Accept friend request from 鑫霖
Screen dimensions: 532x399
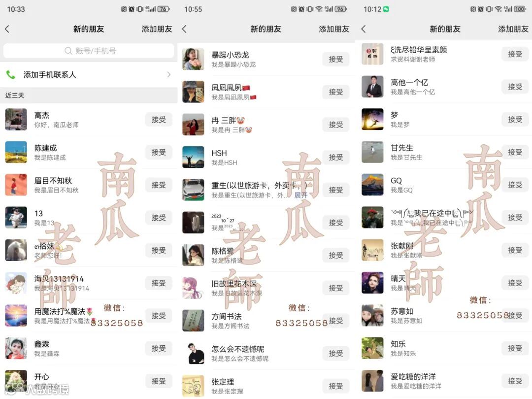[159, 348]
